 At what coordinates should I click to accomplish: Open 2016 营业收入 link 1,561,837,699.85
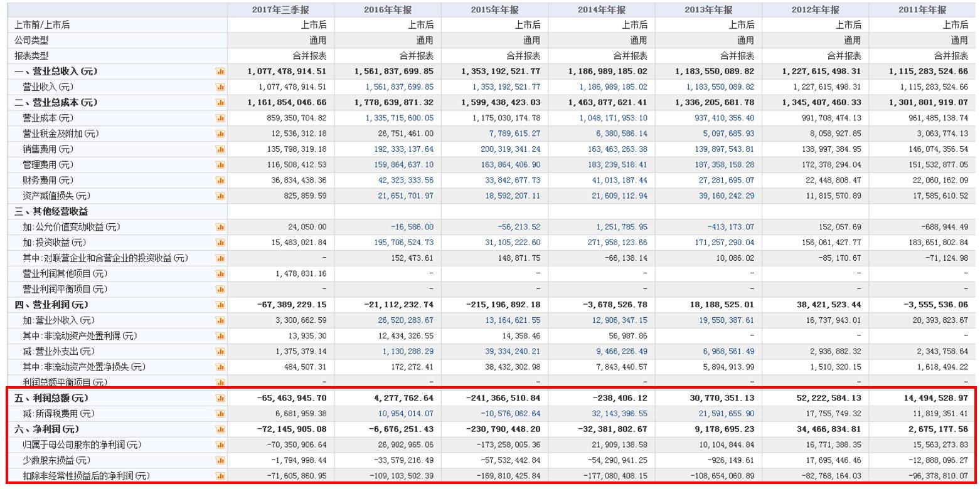point(399,87)
